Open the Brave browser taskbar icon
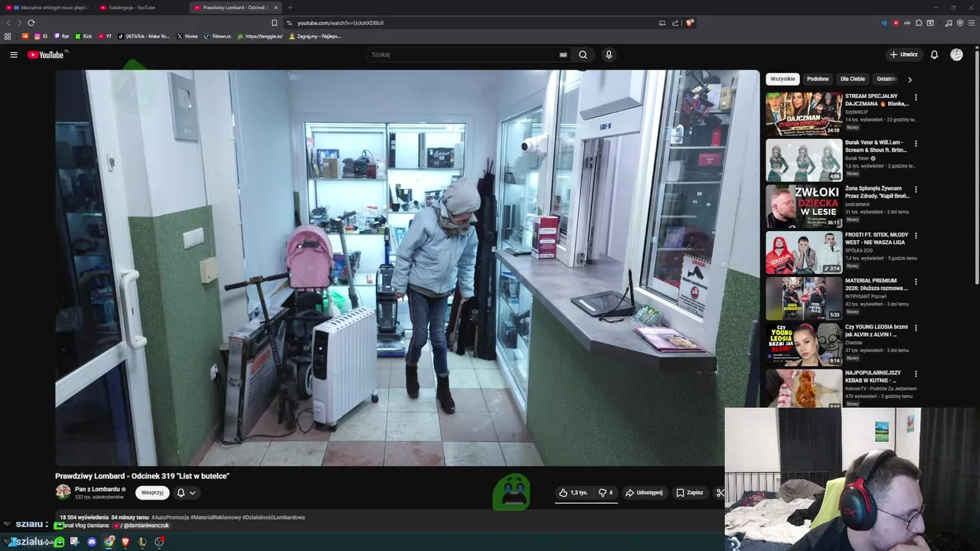980x551 pixels. [126, 542]
